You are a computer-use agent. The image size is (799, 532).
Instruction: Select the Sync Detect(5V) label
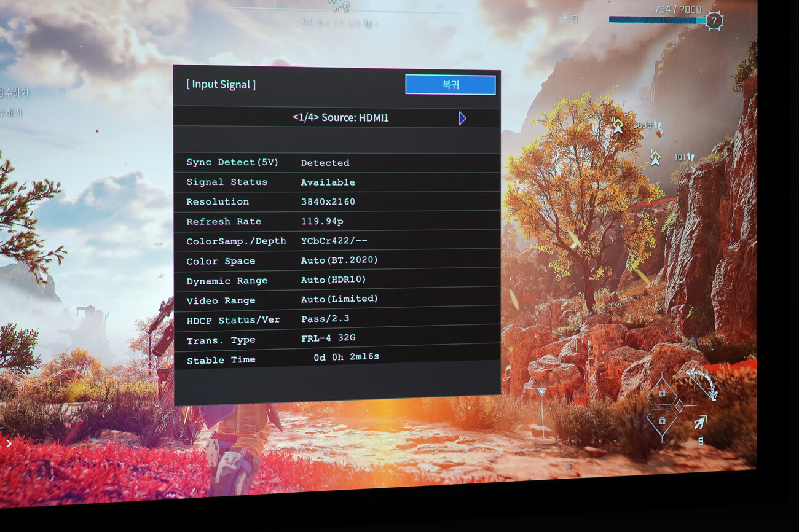[232, 162]
